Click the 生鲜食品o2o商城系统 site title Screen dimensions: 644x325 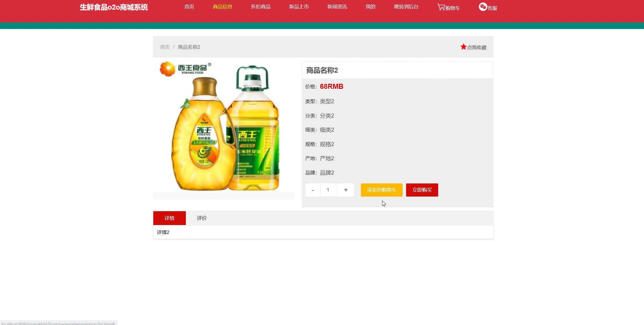pyautogui.click(x=114, y=7)
